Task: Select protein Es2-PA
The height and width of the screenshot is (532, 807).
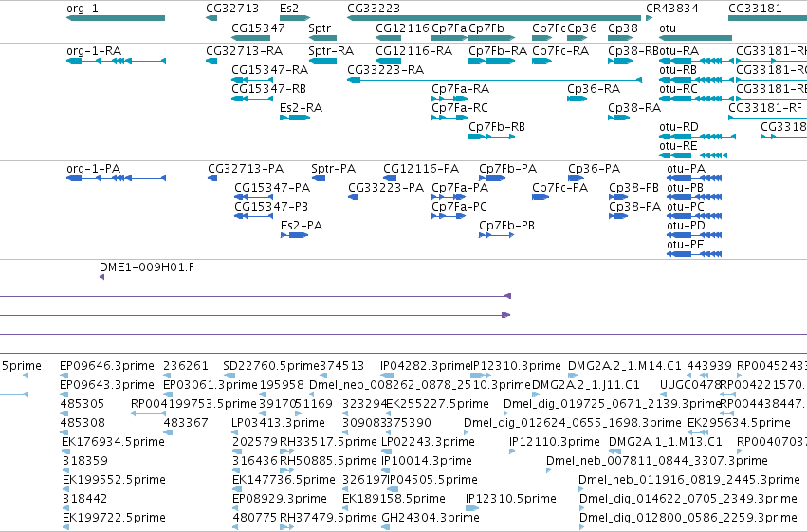Action: click(294, 235)
